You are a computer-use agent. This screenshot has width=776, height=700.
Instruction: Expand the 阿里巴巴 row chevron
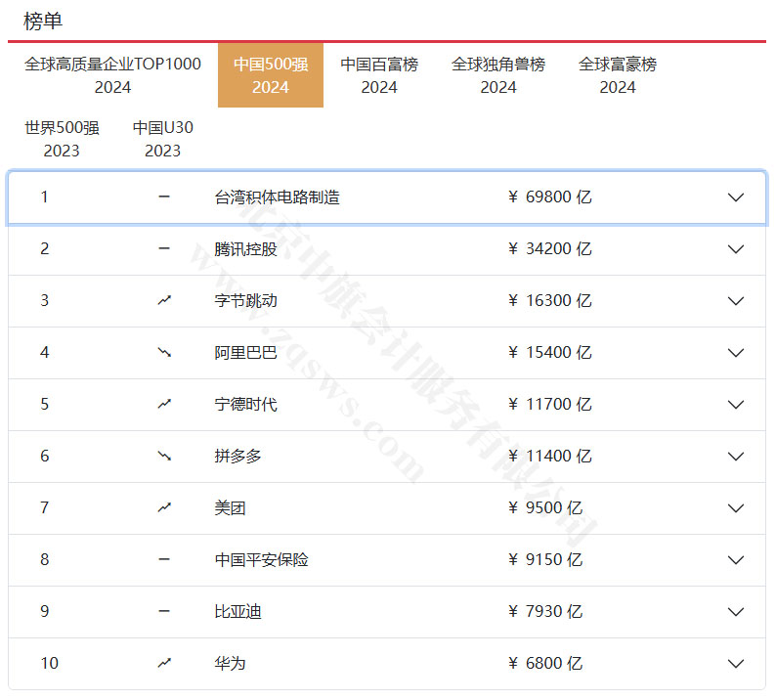pos(736,353)
